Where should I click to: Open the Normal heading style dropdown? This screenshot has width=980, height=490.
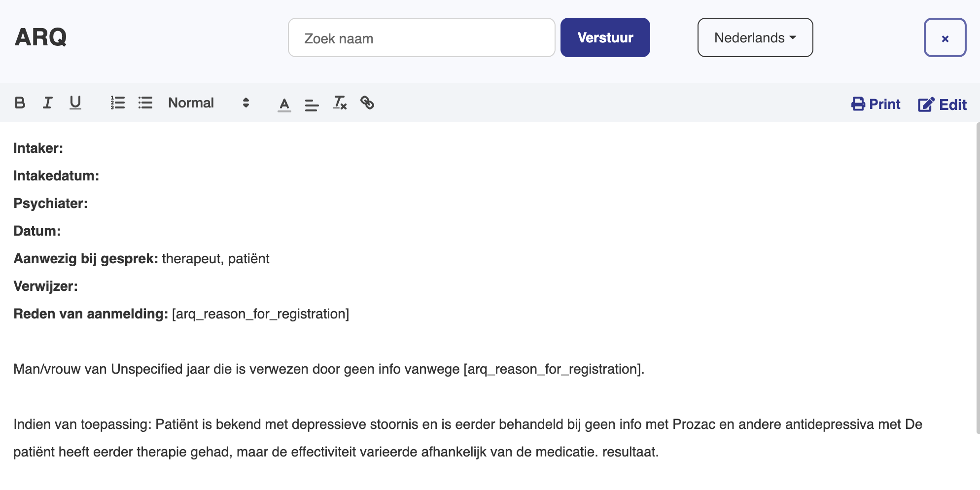click(x=209, y=103)
